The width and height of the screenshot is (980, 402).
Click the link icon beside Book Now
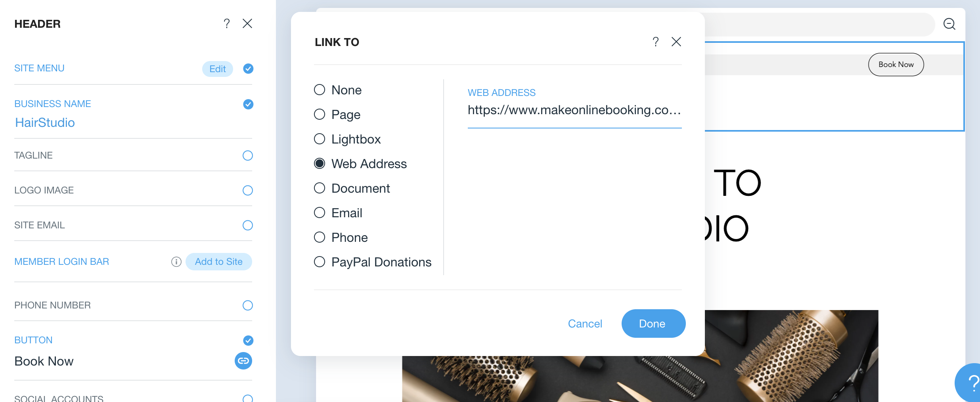(x=243, y=361)
